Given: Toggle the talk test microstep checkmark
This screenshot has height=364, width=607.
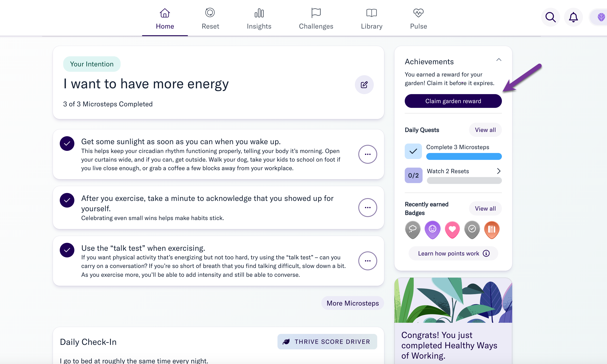Looking at the screenshot, I should point(67,250).
